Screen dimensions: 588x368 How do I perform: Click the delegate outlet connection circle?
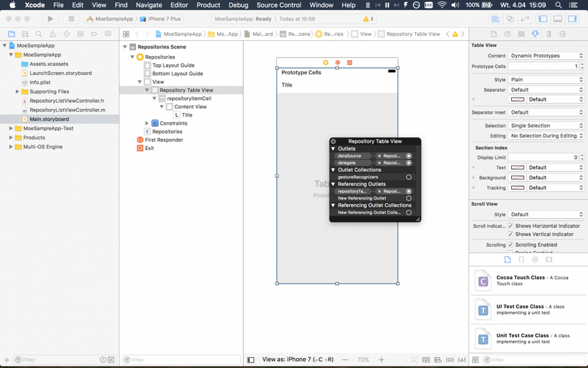pyautogui.click(x=409, y=163)
